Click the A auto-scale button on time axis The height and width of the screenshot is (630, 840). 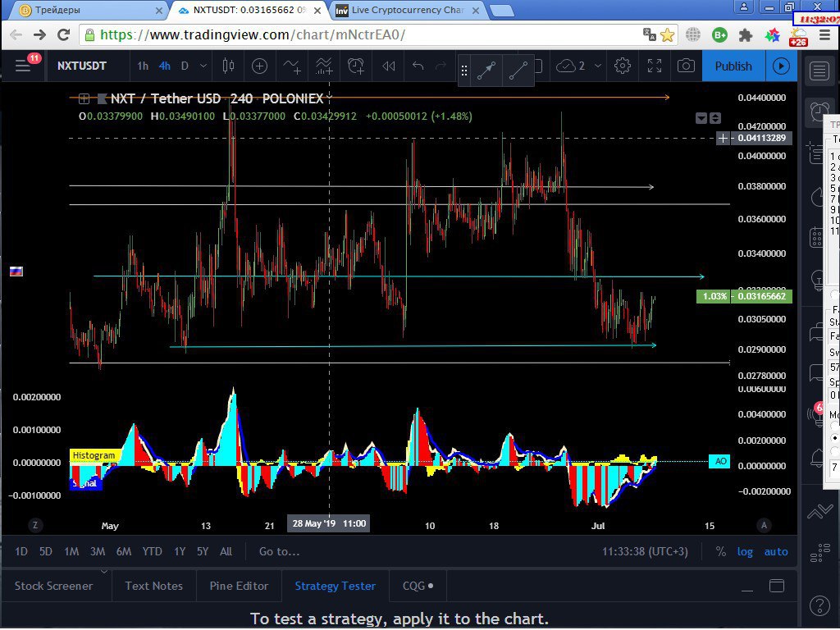tap(764, 526)
